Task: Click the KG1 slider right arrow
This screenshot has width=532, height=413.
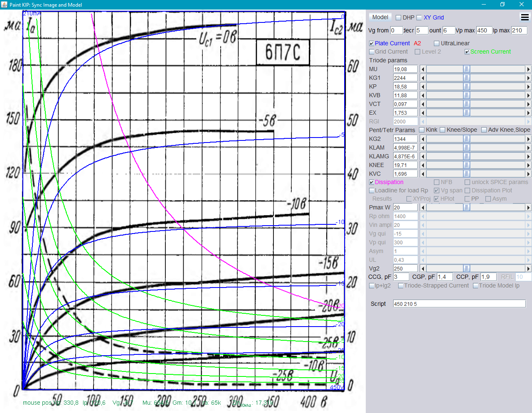Action: tap(528, 78)
